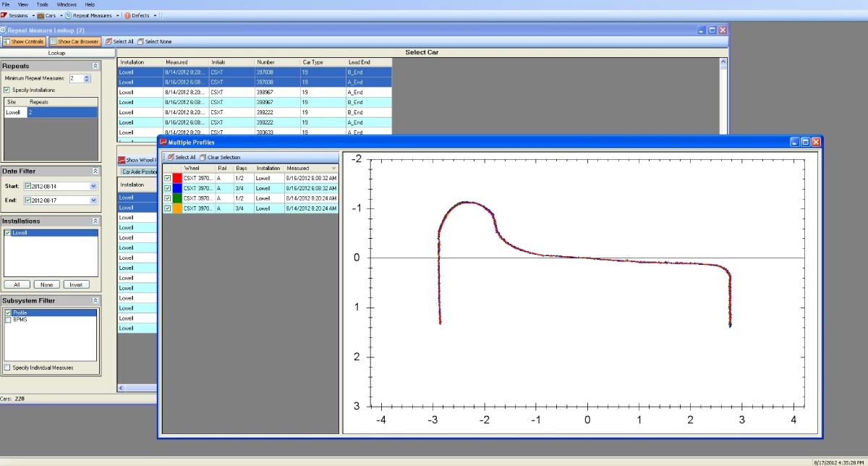The width and height of the screenshot is (868, 466).
Task: Click the All installations button
Action: pyautogui.click(x=16, y=284)
